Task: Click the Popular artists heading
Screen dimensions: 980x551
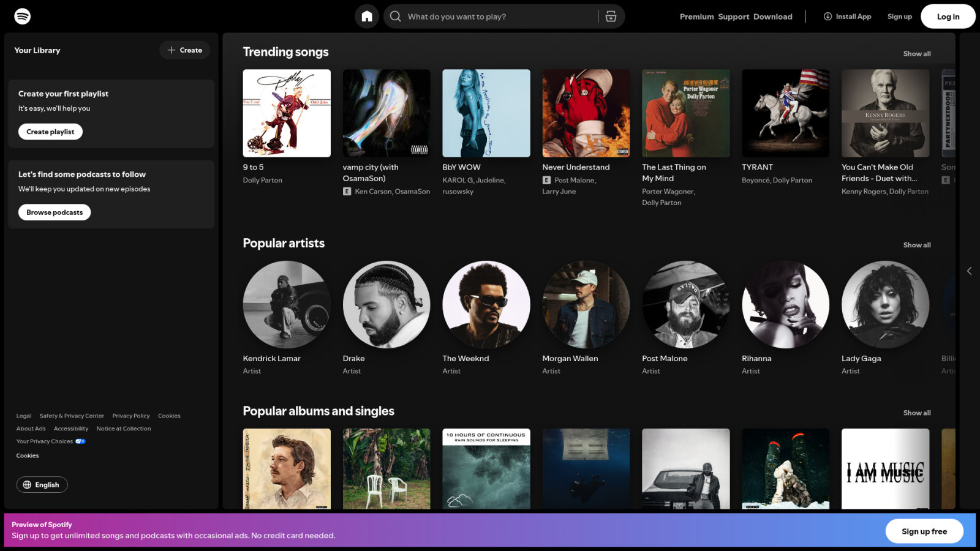Action: tap(284, 243)
